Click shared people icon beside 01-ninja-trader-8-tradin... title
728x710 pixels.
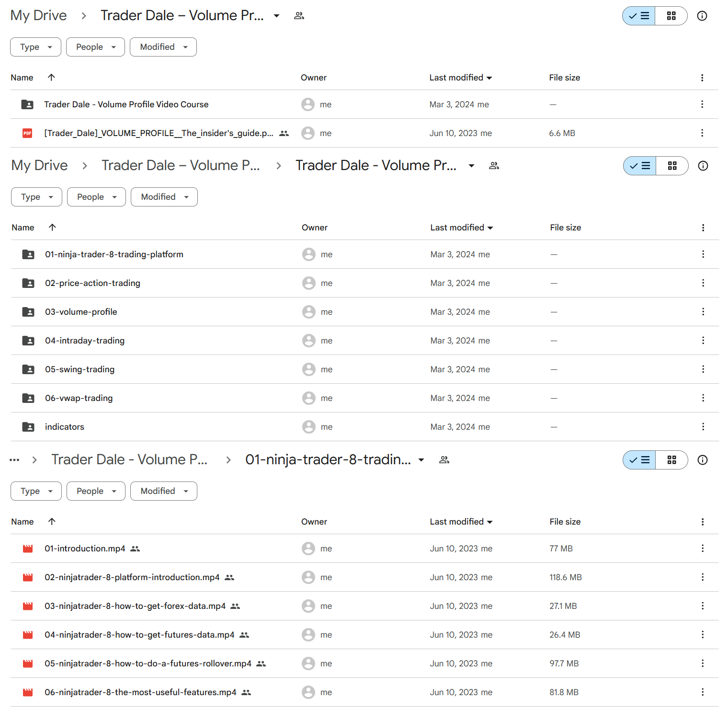[x=444, y=460]
